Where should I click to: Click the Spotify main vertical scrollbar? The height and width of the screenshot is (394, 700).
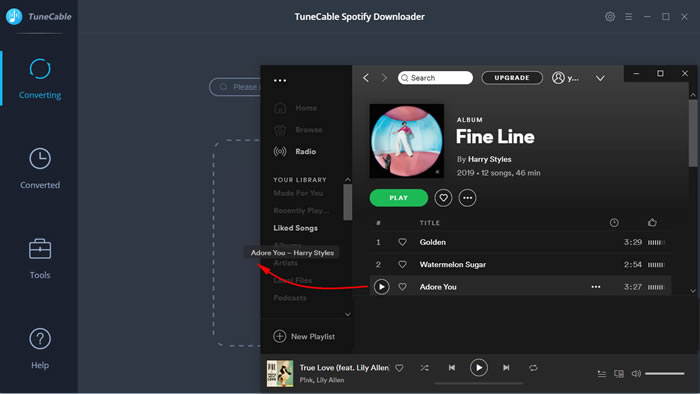point(693,134)
